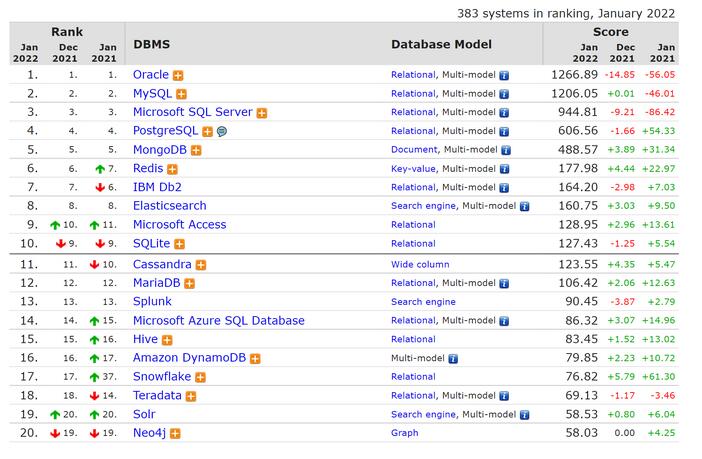Click the plus icon next to Cassandra
This screenshot has width=702, height=459.
pos(201,265)
